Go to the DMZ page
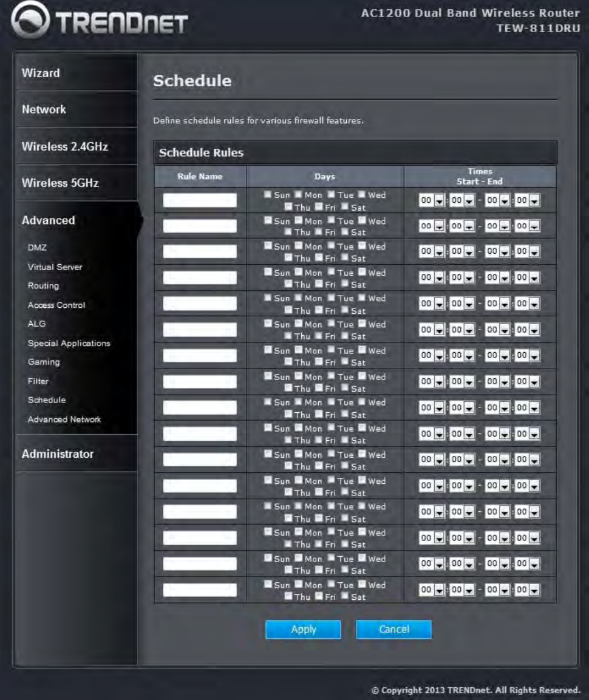 37,247
